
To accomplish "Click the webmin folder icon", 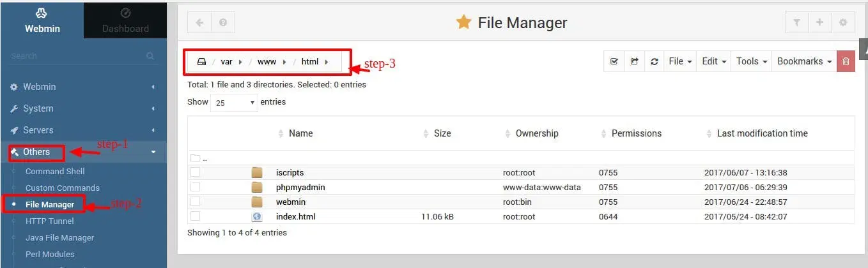I will tap(257, 202).
